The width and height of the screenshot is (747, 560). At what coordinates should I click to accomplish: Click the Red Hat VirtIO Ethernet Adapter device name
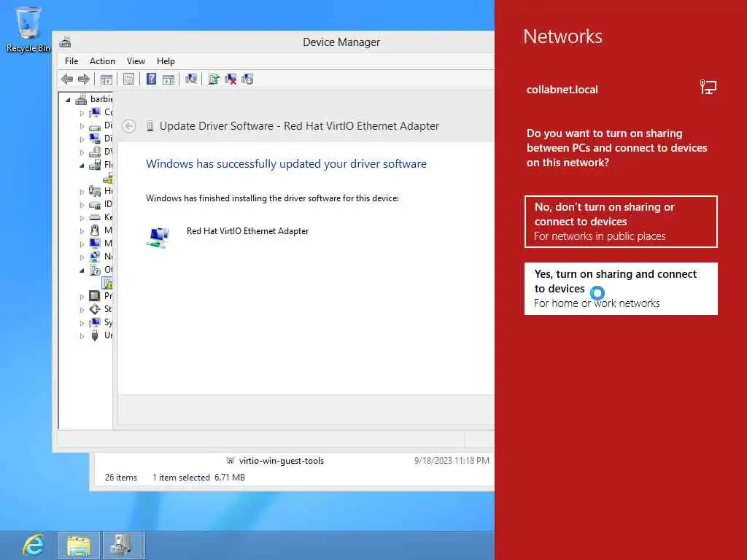click(x=248, y=231)
